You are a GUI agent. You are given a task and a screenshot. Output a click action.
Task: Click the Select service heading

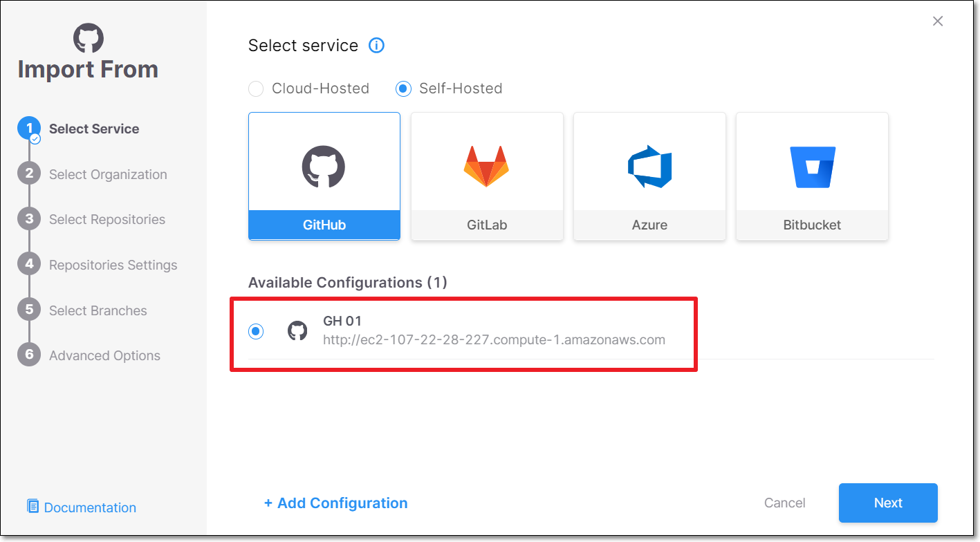click(x=303, y=46)
